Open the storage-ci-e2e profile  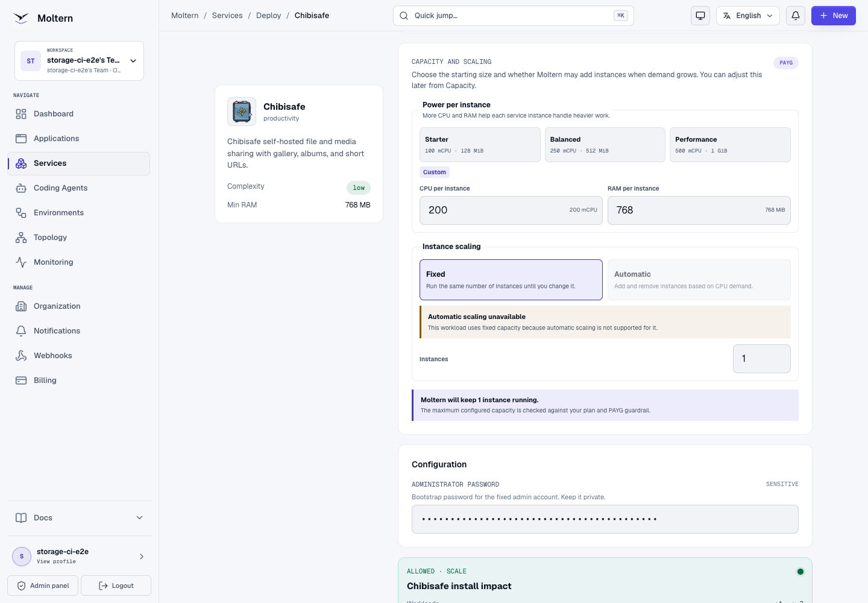point(79,556)
